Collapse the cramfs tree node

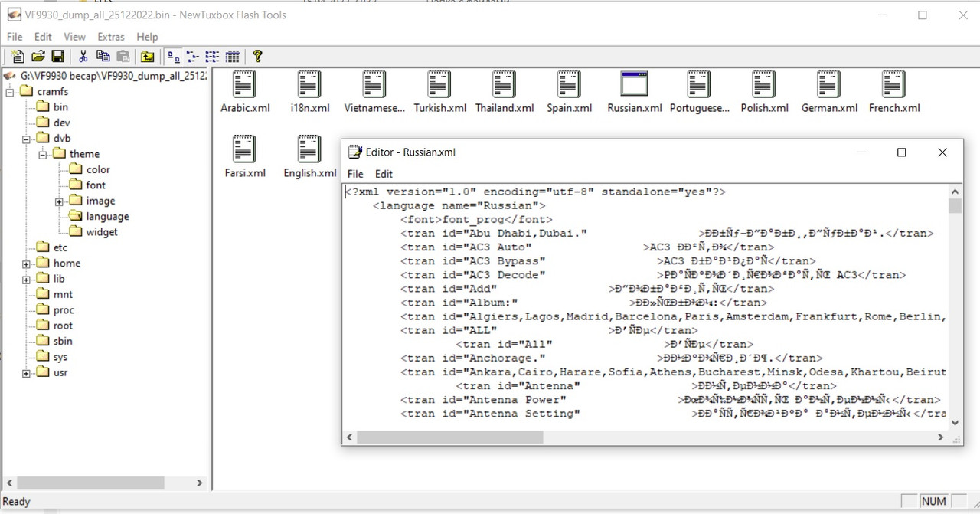pos(10,92)
